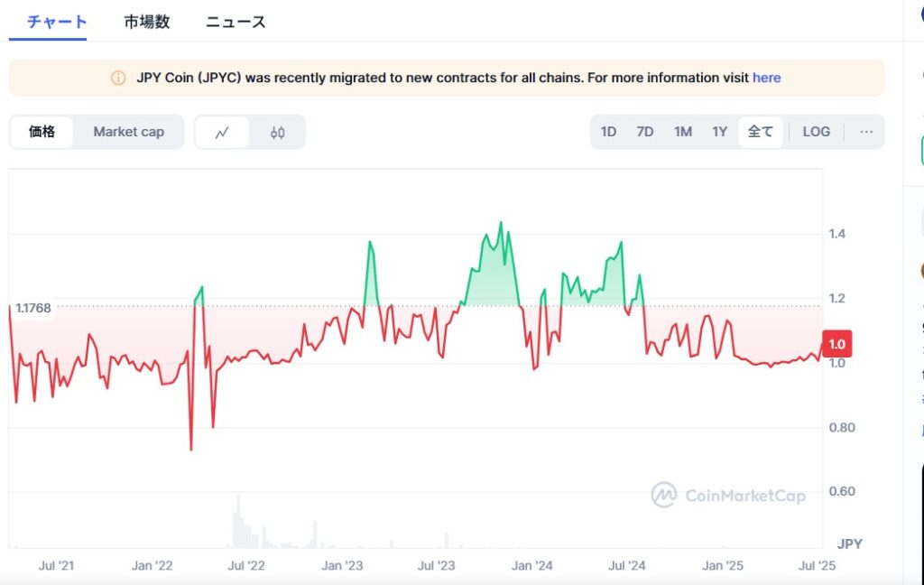Select the 全て time range

coord(761,132)
